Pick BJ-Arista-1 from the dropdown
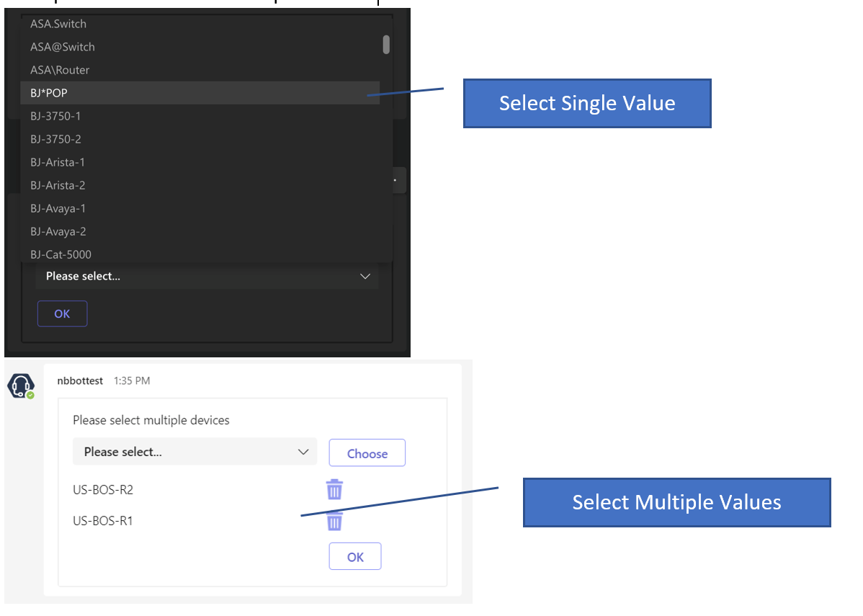The image size is (863, 616). [x=58, y=162]
